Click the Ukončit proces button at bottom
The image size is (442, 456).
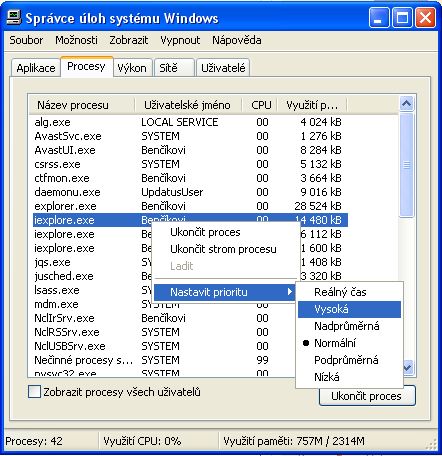(x=367, y=396)
